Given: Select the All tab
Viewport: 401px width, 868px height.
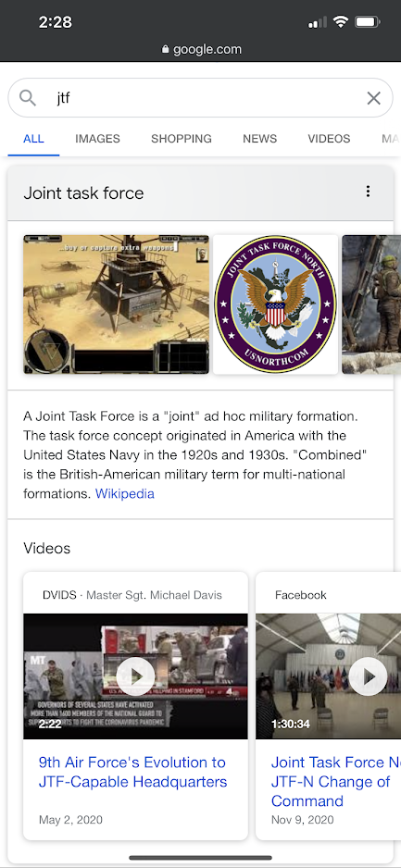Looking at the screenshot, I should (33, 139).
